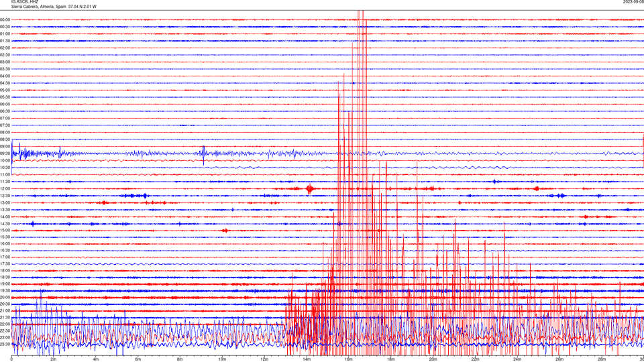
Task: Select the 13:00 time row label
Action: (5, 202)
